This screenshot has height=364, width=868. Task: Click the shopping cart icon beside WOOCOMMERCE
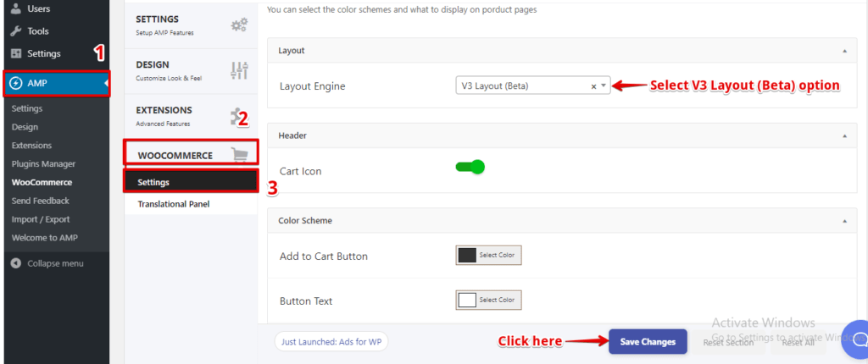[240, 155]
